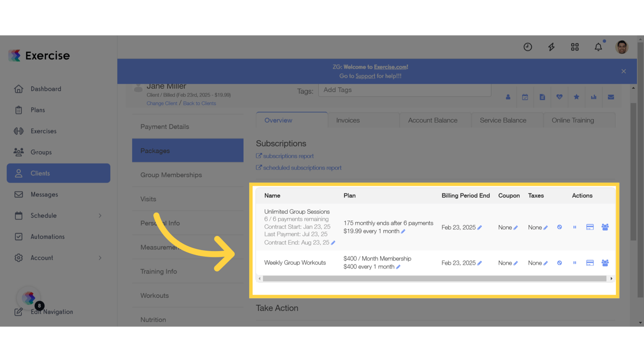Image resolution: width=644 pixels, height=362 pixels.
Task: Edit coupon for Unlimited Group Sessions
Action: [x=516, y=228]
